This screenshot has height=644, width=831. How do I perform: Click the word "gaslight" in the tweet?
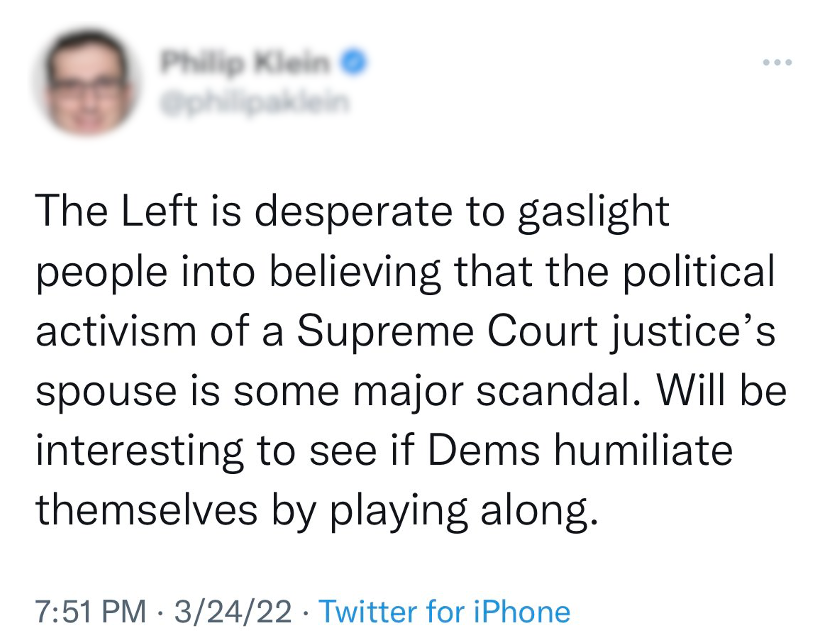593,211
